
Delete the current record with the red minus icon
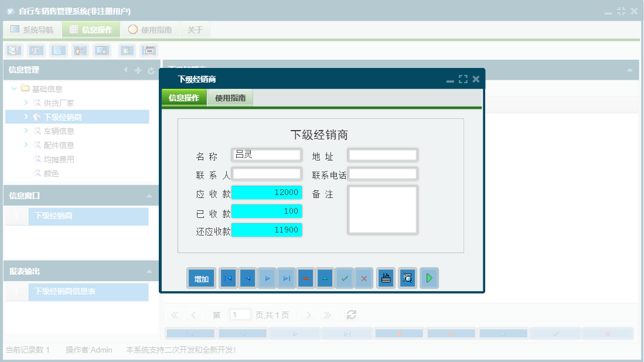tap(305, 278)
